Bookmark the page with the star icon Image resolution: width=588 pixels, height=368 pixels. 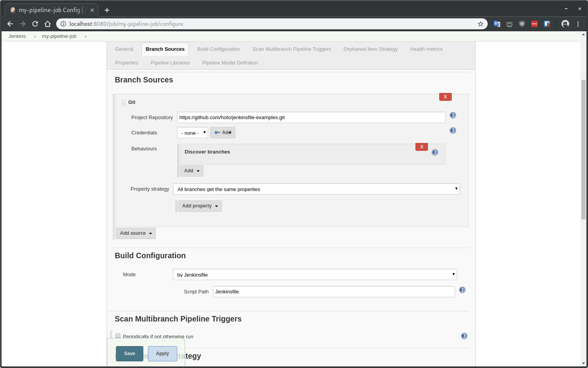tap(481, 24)
